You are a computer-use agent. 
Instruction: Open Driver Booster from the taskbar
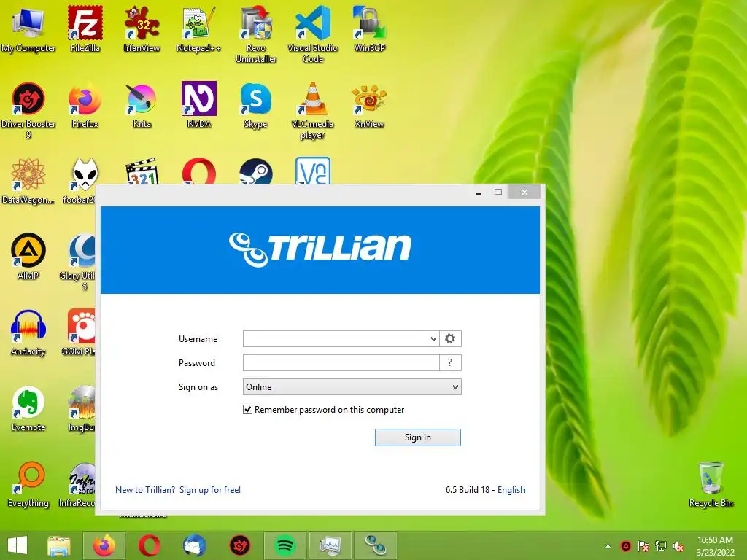click(x=239, y=545)
